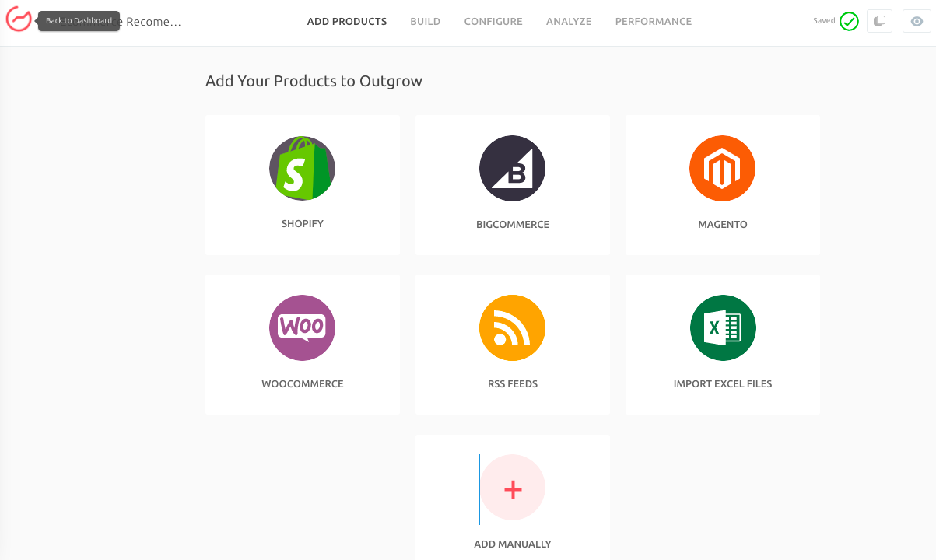Open the Configure tab
Image resolution: width=936 pixels, height=560 pixels.
[493, 22]
